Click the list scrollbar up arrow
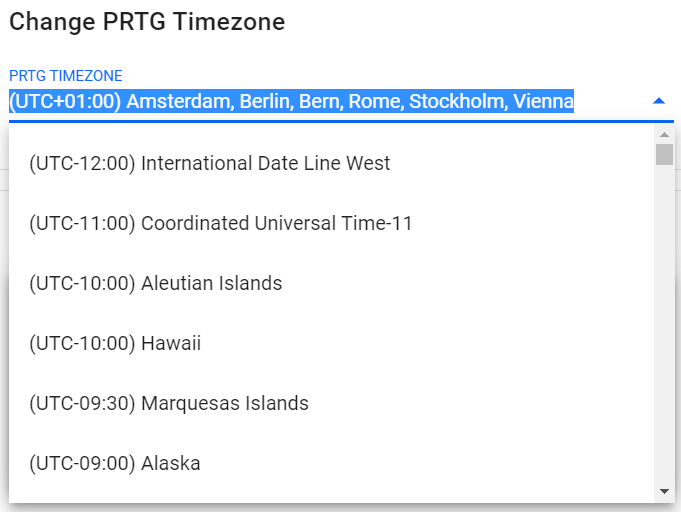 coord(664,134)
